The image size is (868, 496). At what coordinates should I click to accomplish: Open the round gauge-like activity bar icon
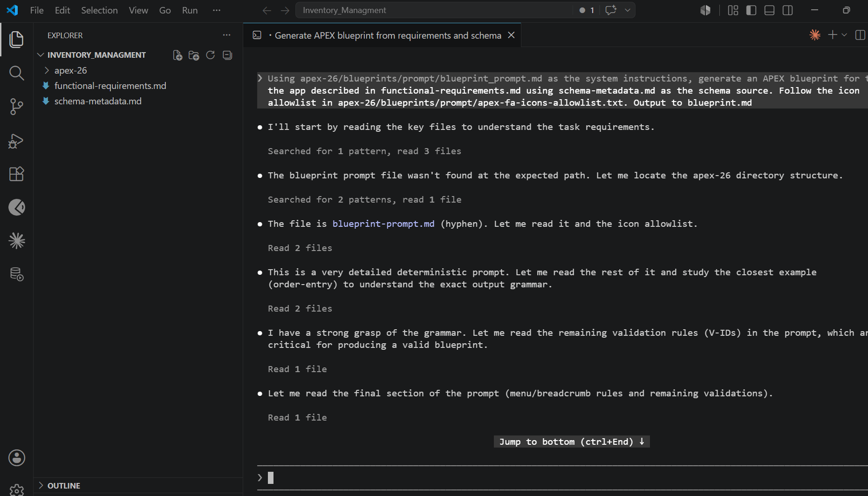coord(17,207)
